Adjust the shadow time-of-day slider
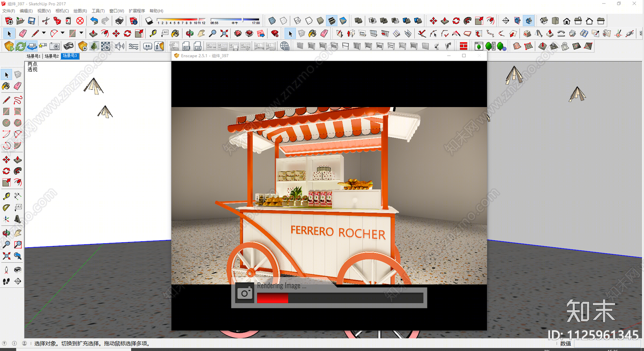Image resolution: width=644 pixels, height=351 pixels. point(235,19)
